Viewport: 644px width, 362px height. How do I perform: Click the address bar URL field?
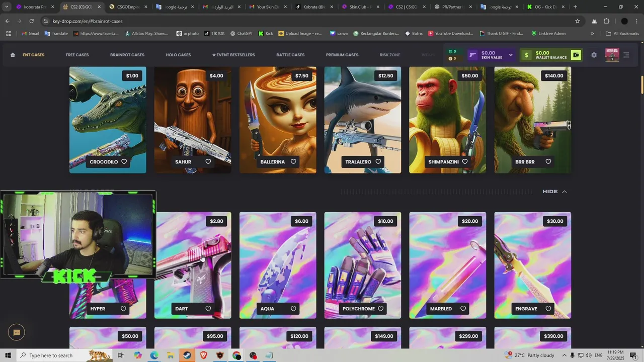[x=312, y=21]
